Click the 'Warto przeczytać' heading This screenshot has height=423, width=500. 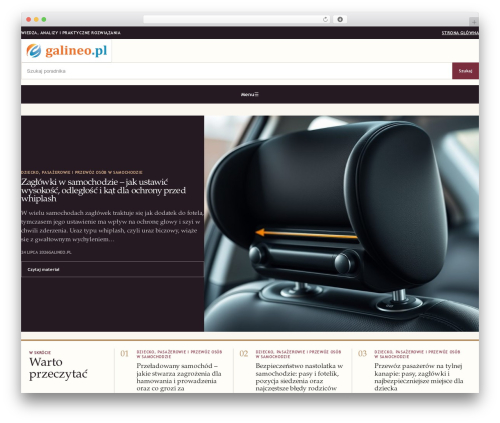pos(58,368)
